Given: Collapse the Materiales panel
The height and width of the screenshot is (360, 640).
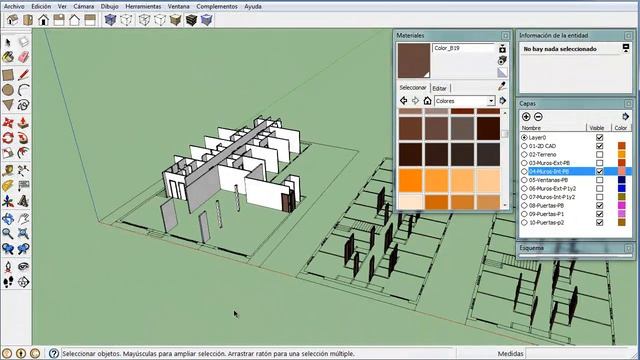Looking at the screenshot, I should pyautogui.click(x=505, y=36).
